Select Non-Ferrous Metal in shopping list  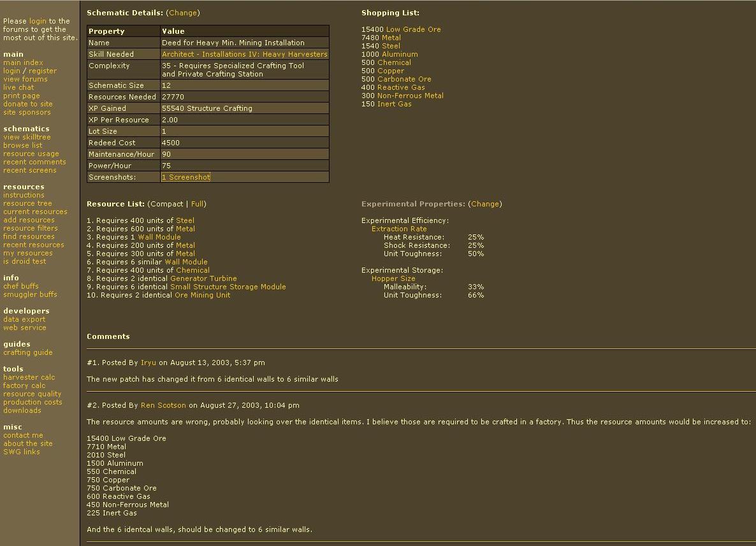click(x=410, y=96)
